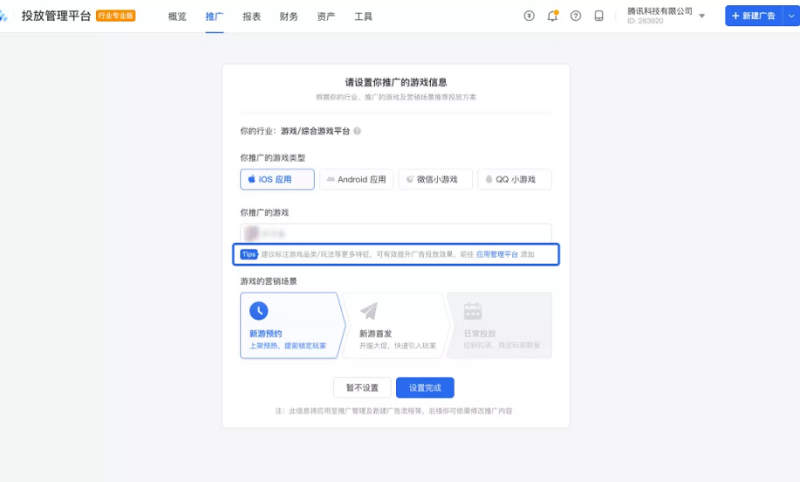Click the platform logo at top left

click(x=4, y=16)
